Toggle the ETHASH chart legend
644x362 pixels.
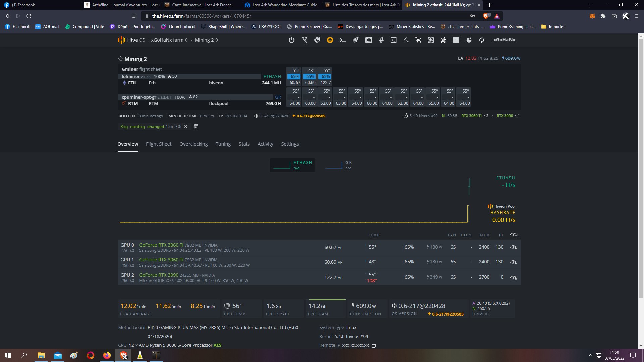pyautogui.click(x=292, y=165)
